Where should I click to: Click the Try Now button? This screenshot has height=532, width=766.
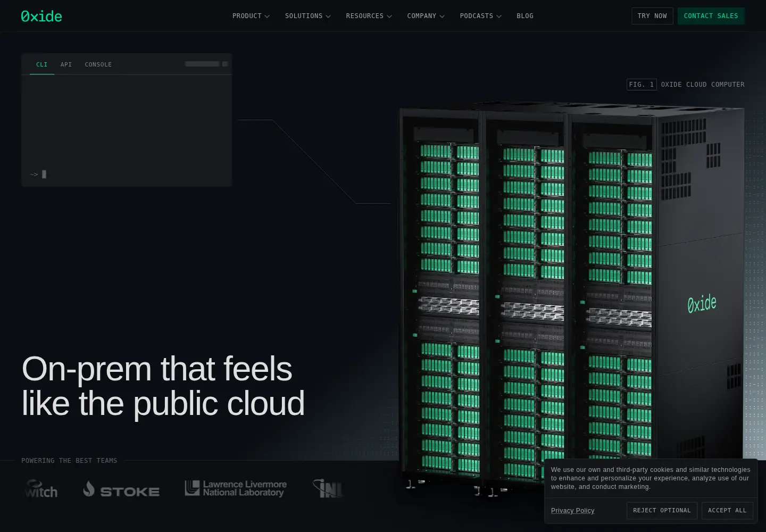(652, 16)
